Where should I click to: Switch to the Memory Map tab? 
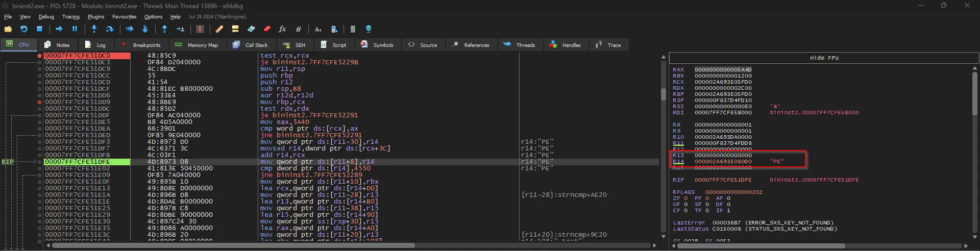tap(197, 45)
